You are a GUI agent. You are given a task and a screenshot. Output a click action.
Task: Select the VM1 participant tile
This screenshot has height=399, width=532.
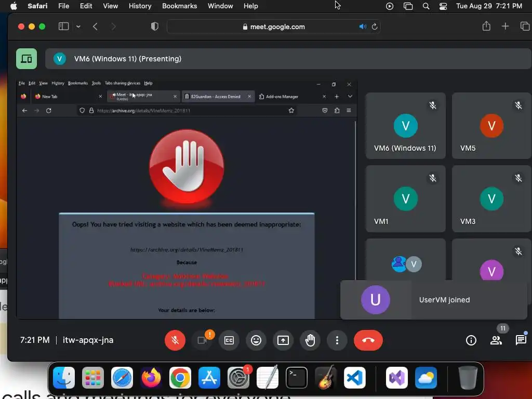[405, 199]
